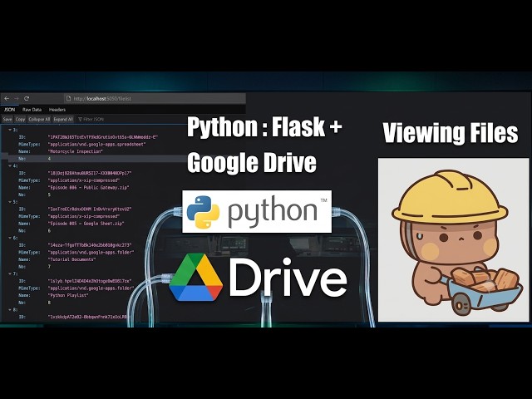Click the "Google Drive" title text
Image resolution: width=532 pixels, height=399 pixels.
252,162
